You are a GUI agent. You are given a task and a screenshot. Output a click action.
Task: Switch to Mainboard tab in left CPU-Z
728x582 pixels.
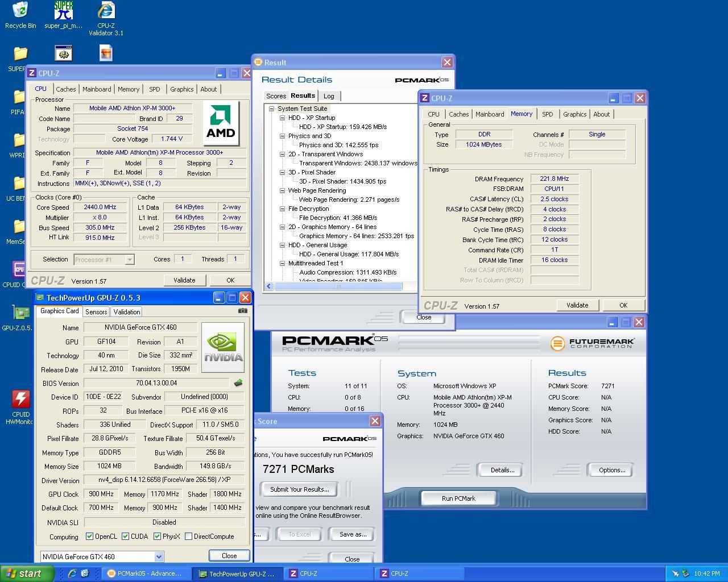point(97,89)
